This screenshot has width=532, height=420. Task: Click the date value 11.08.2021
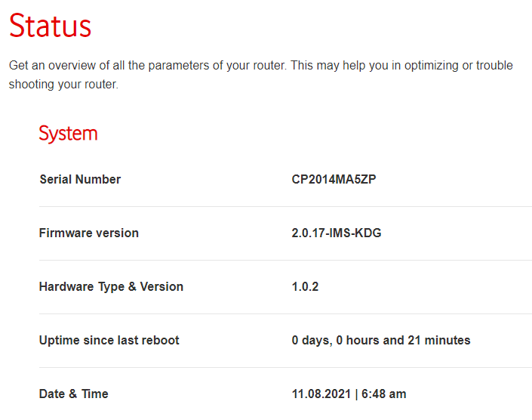tap(321, 394)
